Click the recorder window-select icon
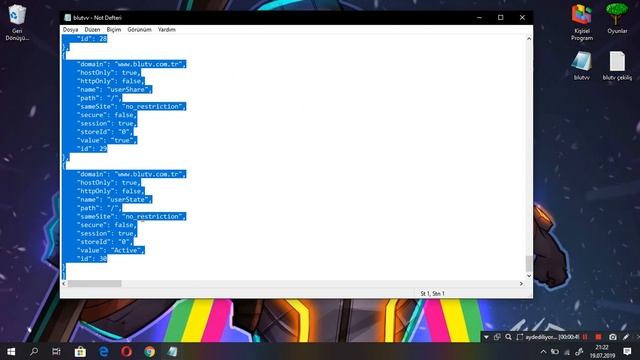The height and width of the screenshot is (360, 640). (x=497, y=337)
